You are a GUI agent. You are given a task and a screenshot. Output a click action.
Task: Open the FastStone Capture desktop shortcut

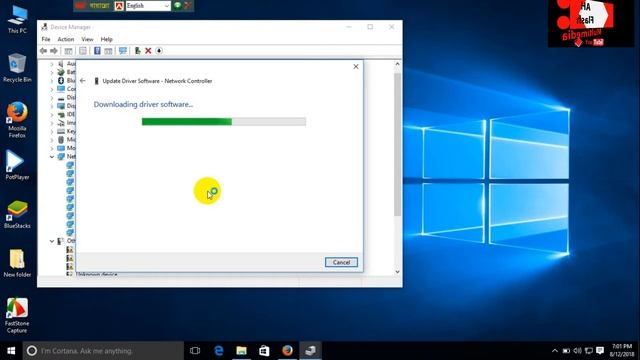[17, 316]
